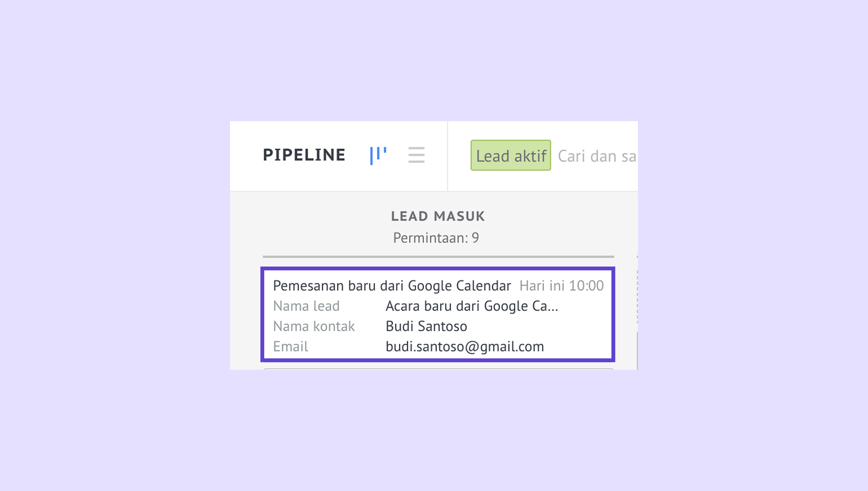Focus the 'Cari dan sa…' search field

click(x=597, y=156)
